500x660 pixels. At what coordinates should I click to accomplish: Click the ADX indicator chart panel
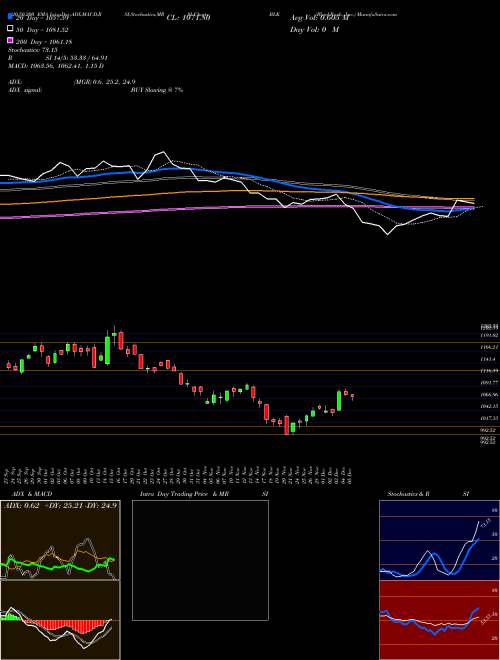[x=60, y=540]
